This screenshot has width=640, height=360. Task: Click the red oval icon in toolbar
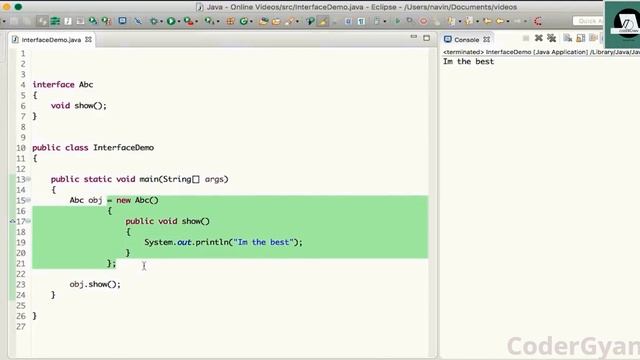click(x=423, y=21)
